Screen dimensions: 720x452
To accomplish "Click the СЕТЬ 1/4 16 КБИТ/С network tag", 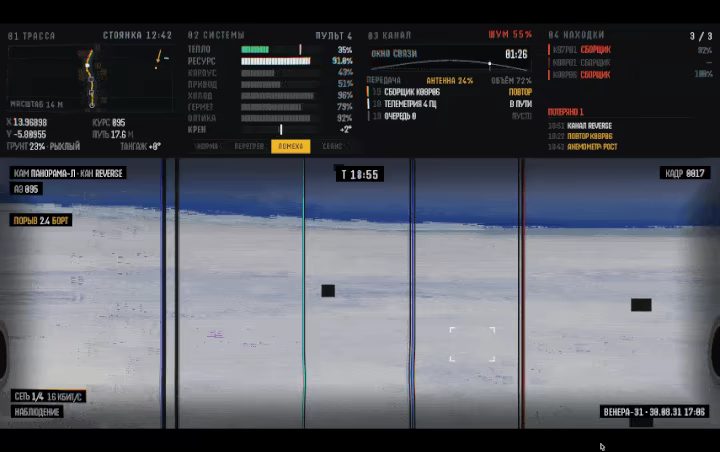I will click(48, 396).
